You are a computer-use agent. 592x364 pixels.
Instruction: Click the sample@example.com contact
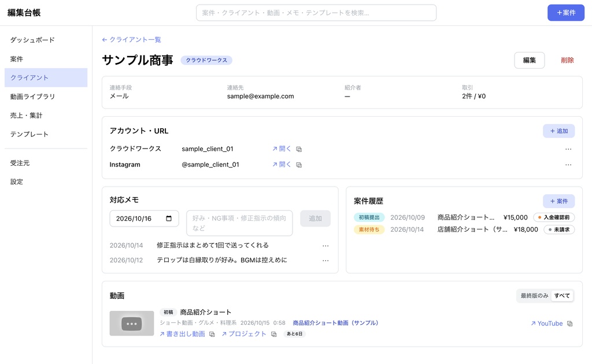point(260,96)
